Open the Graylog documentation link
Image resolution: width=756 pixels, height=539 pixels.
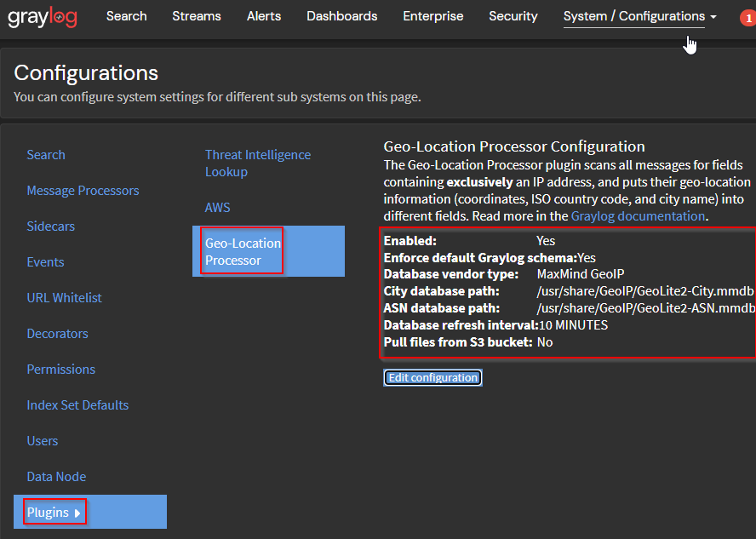(x=638, y=215)
